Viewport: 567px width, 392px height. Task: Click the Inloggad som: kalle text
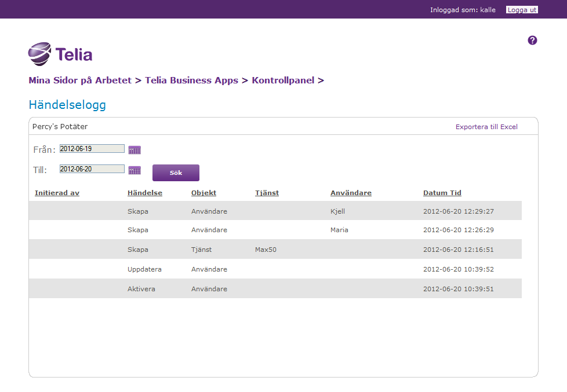click(463, 10)
